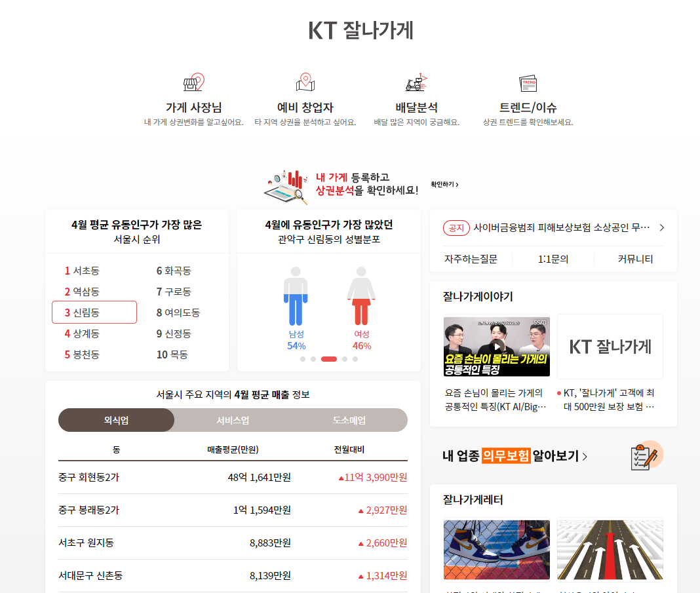700x593 pixels.
Task: Select rank 4 상계동
Action: tap(82, 334)
